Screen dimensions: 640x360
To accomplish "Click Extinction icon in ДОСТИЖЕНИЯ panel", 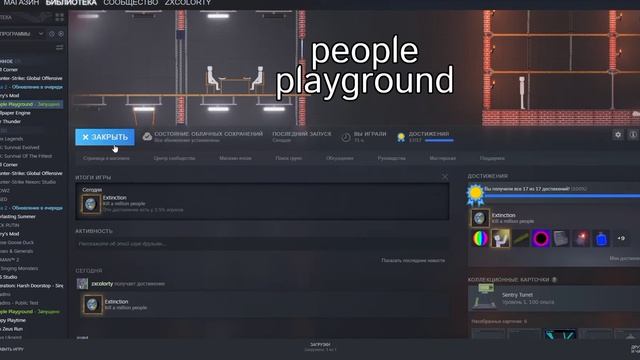I will coord(480,218).
